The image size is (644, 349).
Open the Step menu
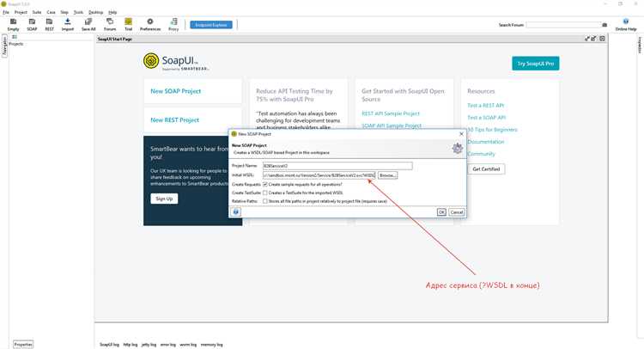coord(64,12)
